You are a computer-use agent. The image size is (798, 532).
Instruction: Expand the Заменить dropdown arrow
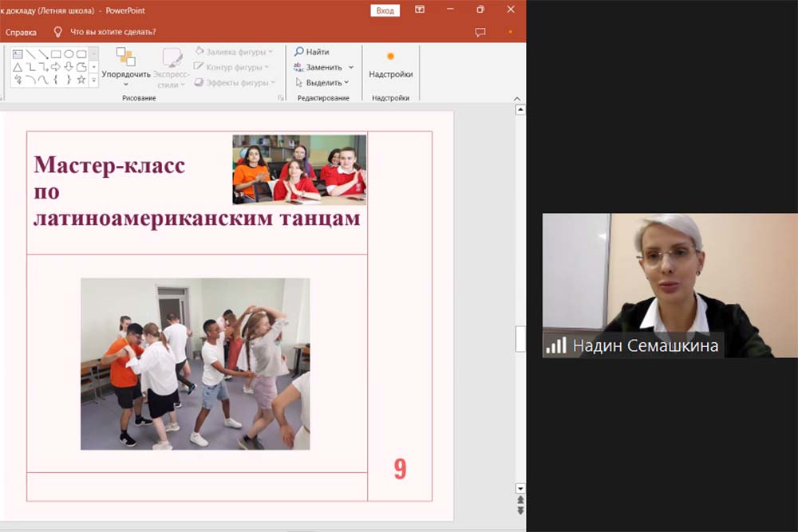pos(351,68)
